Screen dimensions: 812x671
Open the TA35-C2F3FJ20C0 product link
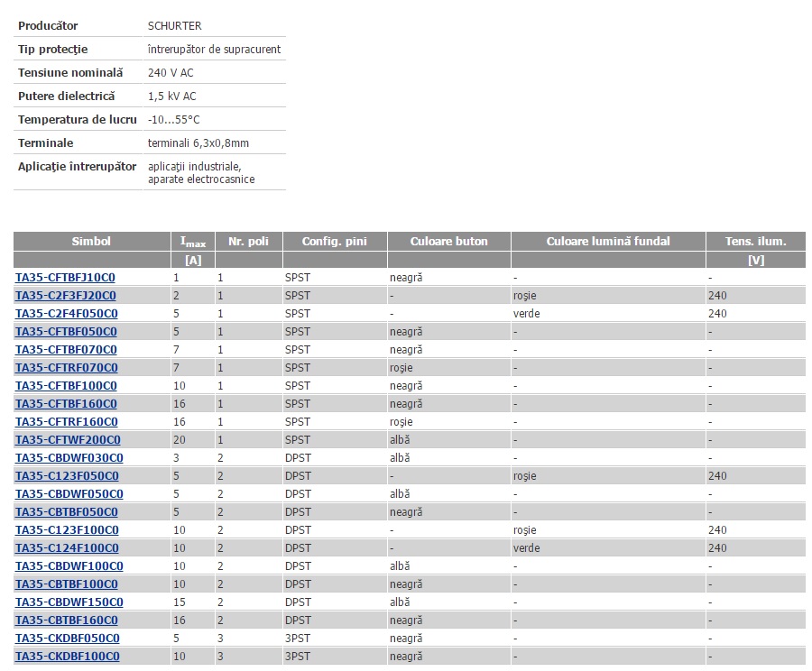pos(66,296)
